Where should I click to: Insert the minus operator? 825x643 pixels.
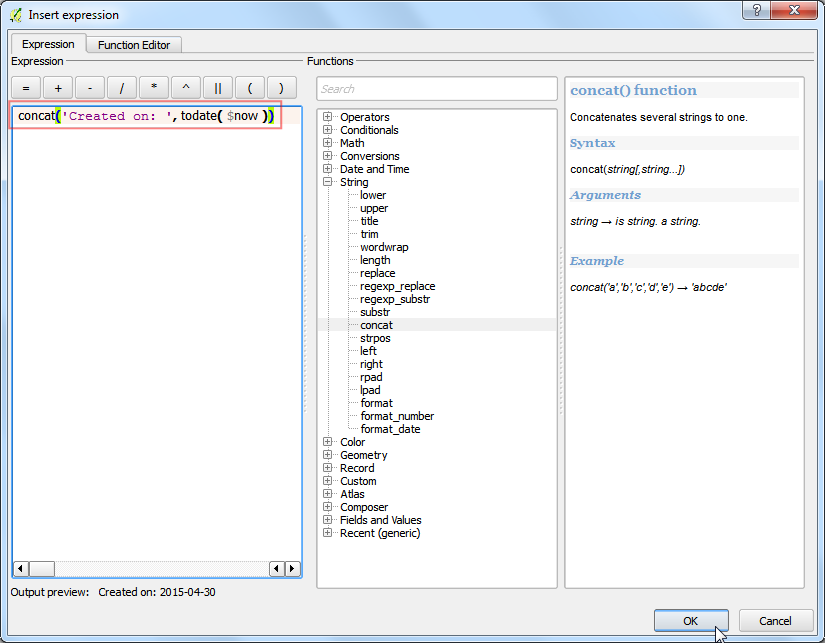click(x=90, y=88)
